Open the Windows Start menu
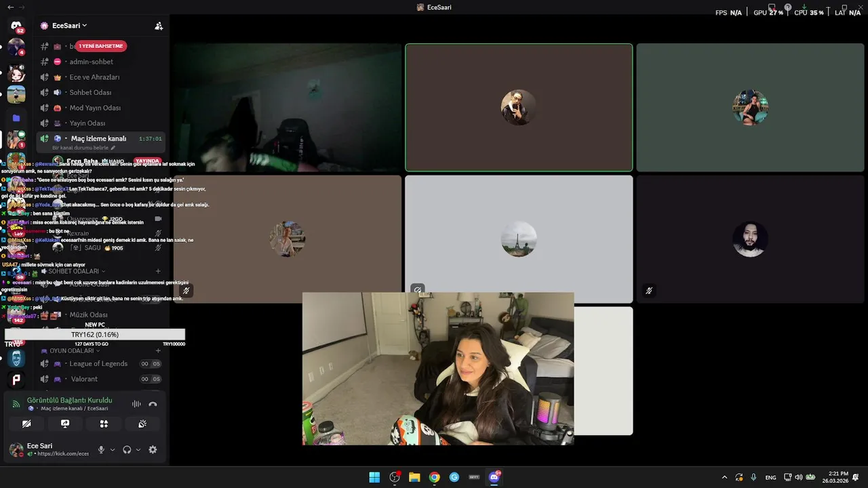Image resolution: width=868 pixels, height=488 pixels. click(x=374, y=477)
